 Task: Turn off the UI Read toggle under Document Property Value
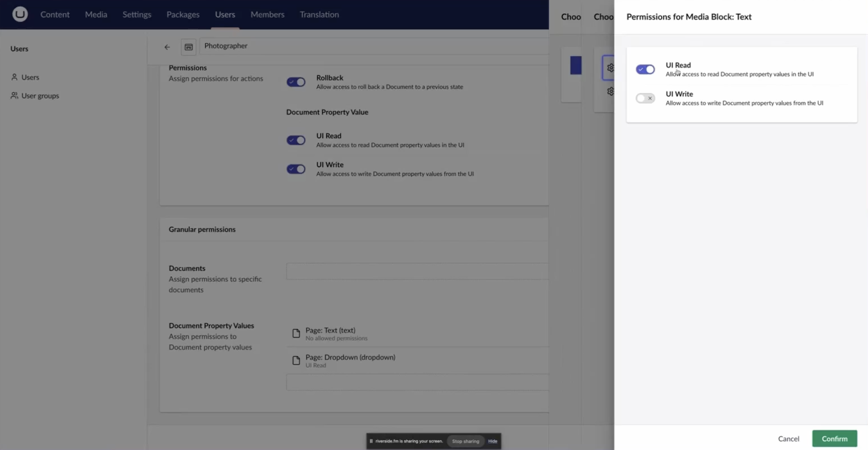(x=295, y=140)
